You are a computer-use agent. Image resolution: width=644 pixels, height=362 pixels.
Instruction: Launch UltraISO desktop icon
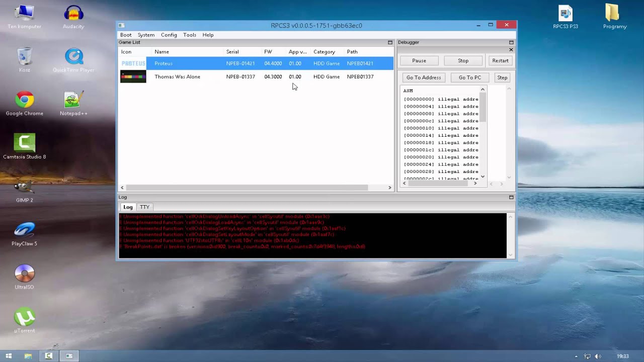click(x=24, y=277)
